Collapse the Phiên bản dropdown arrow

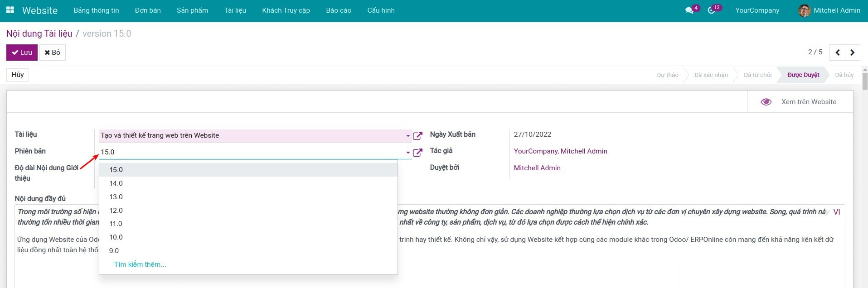point(408,153)
